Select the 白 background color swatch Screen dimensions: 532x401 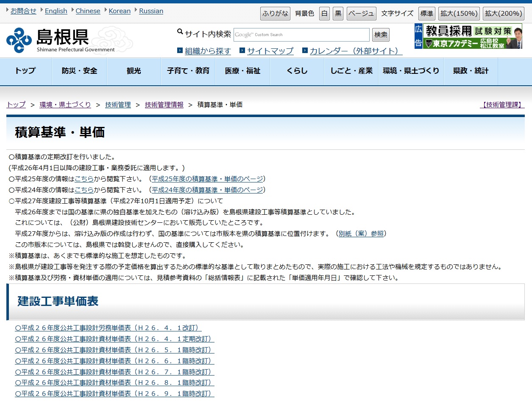[324, 13]
